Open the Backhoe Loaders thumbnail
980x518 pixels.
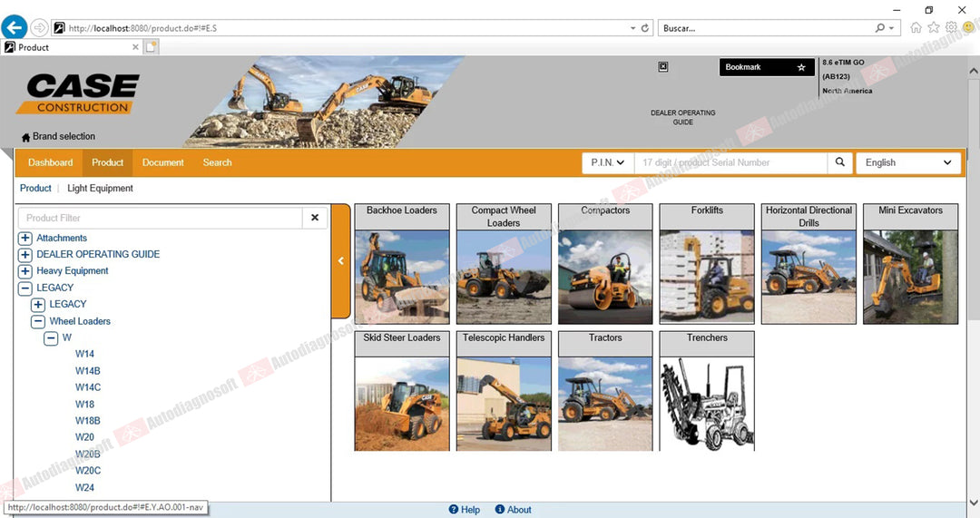tap(402, 264)
